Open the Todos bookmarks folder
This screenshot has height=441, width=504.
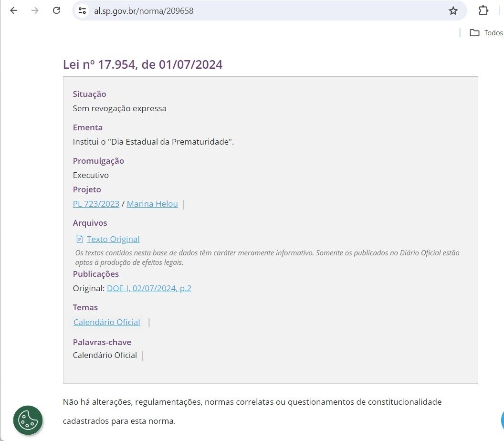pyautogui.click(x=486, y=33)
